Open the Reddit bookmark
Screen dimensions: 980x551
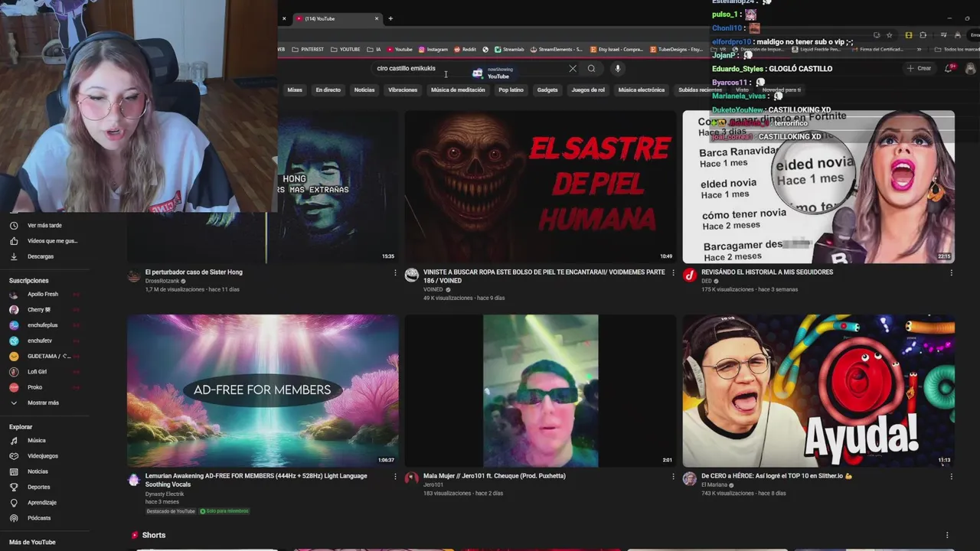pyautogui.click(x=465, y=49)
